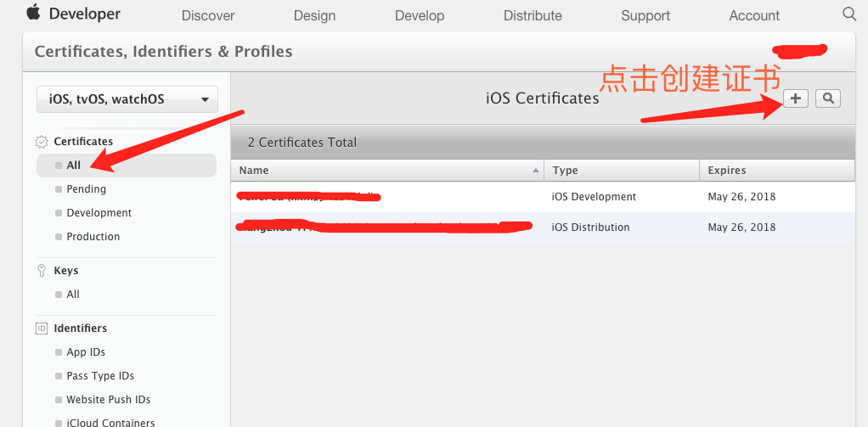Click the Keys section heading

coord(66,271)
